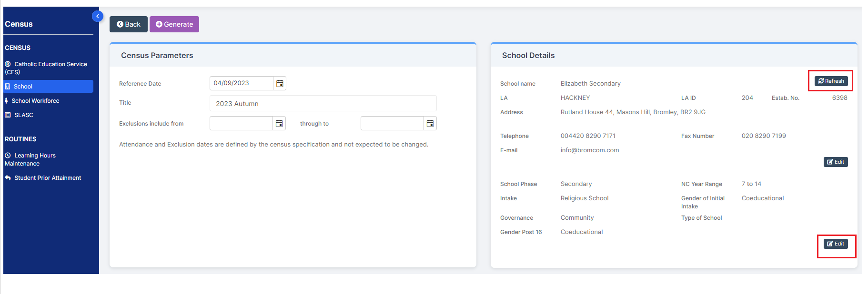Open the Exclusions include from calendar picker

279,123
